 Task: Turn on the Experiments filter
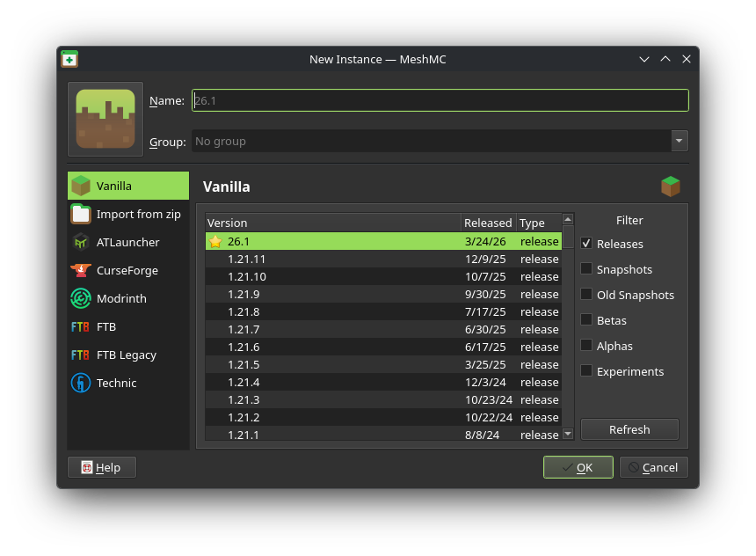click(586, 371)
